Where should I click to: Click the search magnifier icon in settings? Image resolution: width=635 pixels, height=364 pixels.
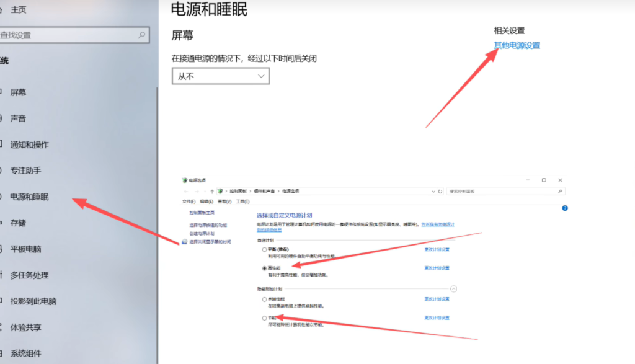tap(142, 35)
